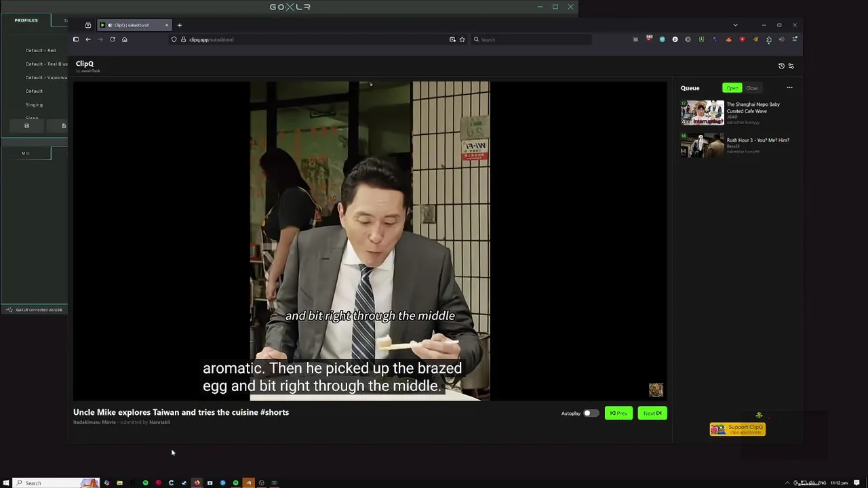Click the Windows taskbar Search box
868x488 pixels.
coord(56,483)
